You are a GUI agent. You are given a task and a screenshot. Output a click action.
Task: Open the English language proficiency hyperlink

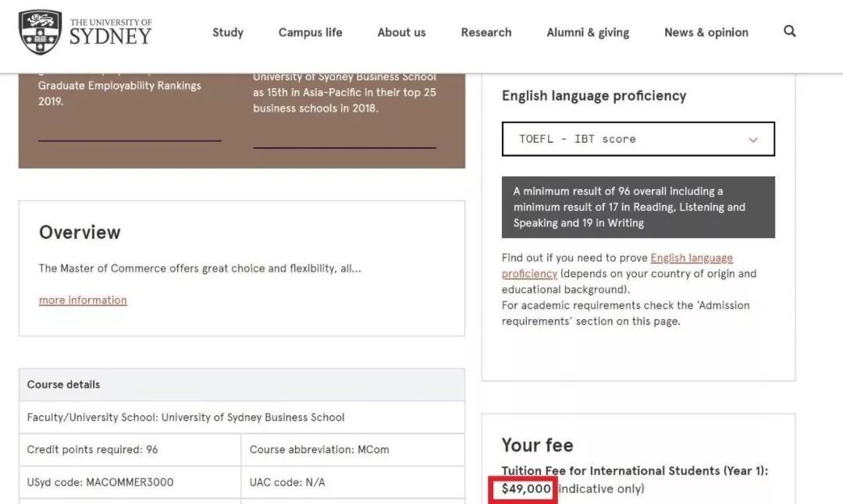pos(691,258)
